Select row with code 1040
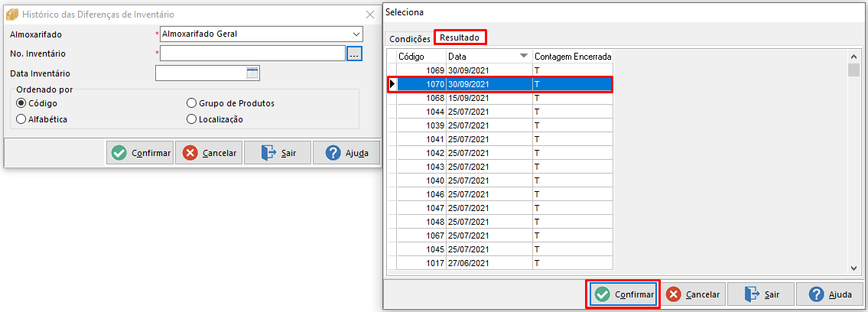The height and width of the screenshot is (312, 868). coord(500,180)
